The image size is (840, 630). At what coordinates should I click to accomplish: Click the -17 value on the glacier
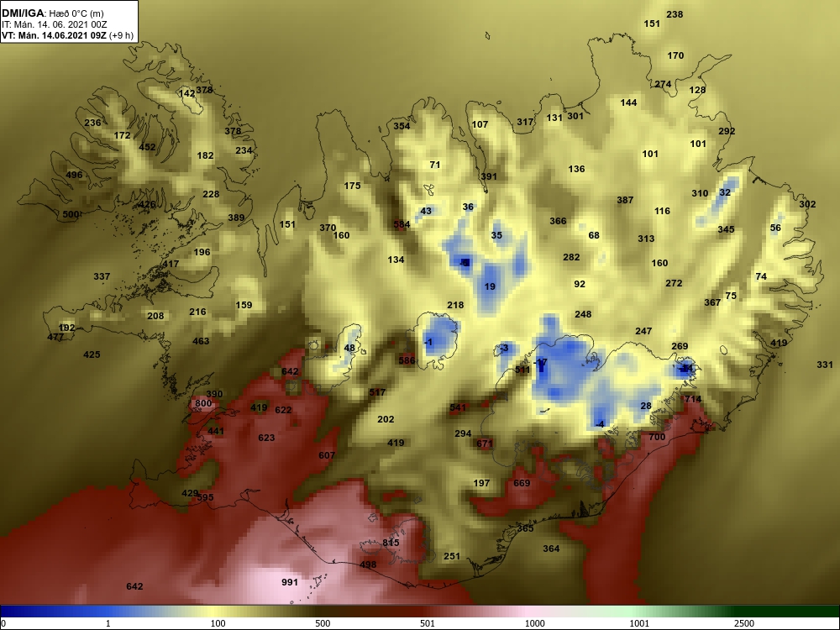[x=540, y=363]
